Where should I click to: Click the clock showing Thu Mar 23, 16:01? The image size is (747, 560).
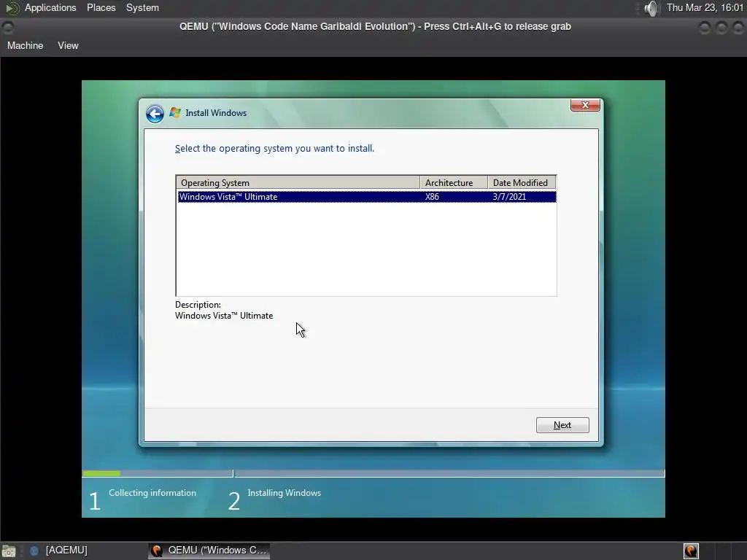click(705, 7)
